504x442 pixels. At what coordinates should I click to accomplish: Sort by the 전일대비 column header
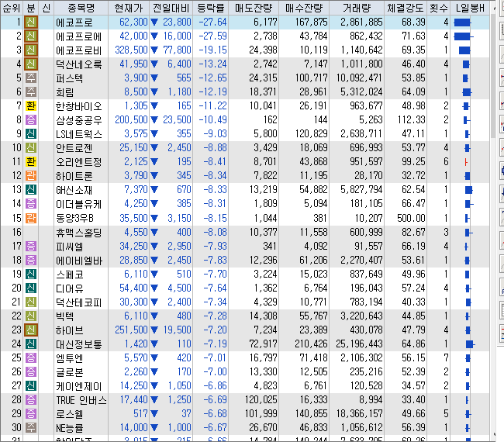click(x=171, y=8)
